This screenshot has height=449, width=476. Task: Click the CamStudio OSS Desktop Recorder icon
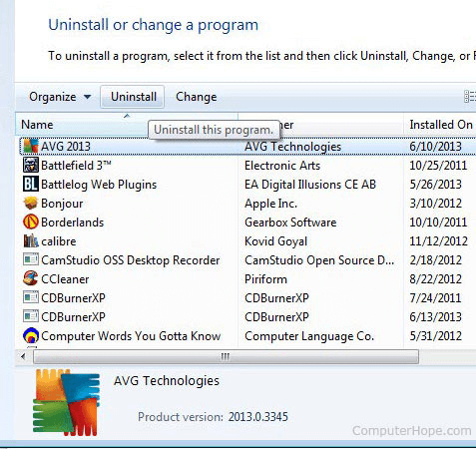[x=31, y=259]
